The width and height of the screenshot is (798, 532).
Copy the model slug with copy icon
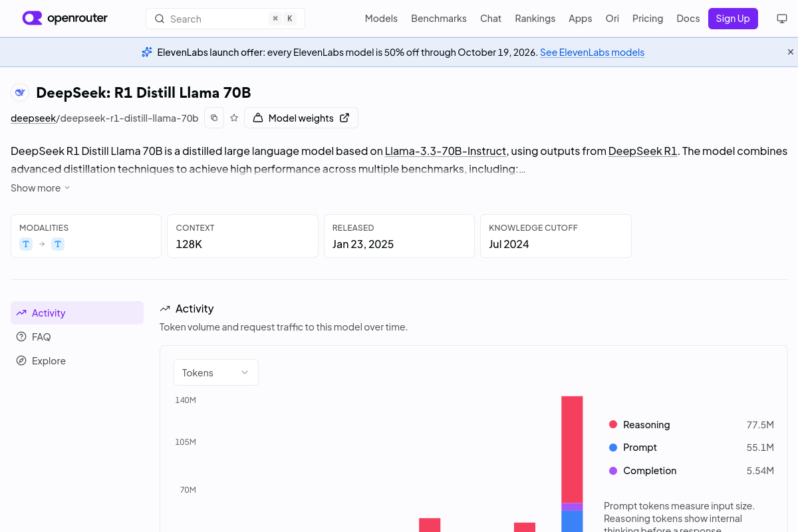coord(214,118)
